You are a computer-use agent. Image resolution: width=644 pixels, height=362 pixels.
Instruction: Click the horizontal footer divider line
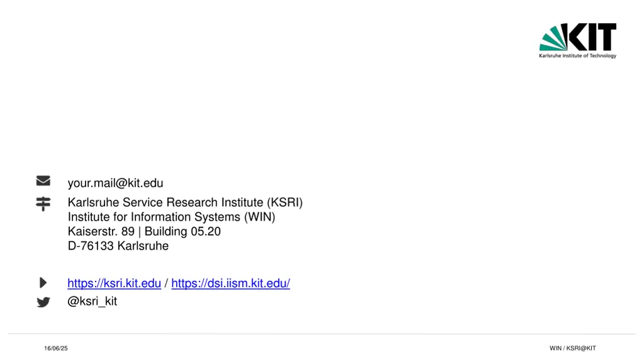[321, 334]
